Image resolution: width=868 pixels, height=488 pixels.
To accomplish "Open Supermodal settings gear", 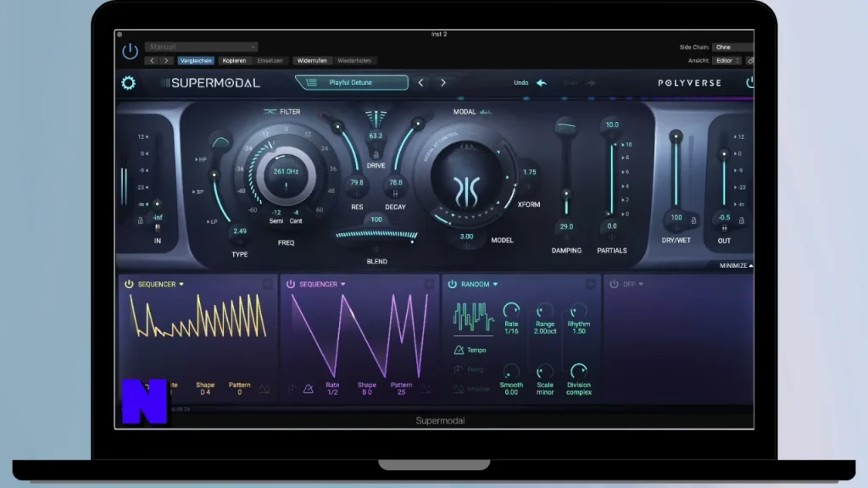I will point(129,83).
